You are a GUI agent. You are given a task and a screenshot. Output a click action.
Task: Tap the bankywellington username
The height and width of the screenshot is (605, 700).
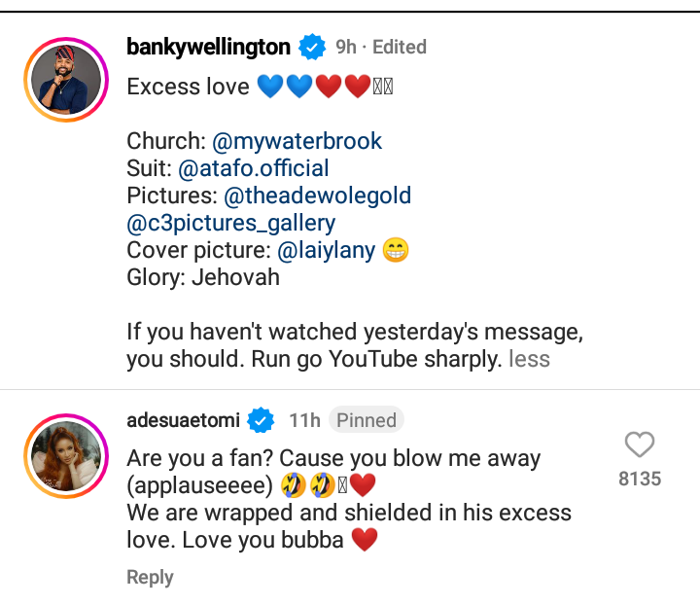click(x=208, y=47)
